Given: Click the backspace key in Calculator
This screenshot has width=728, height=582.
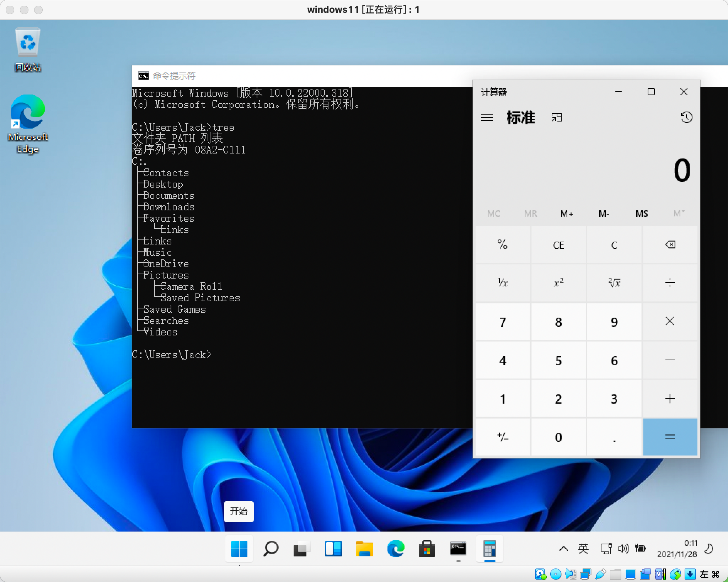Looking at the screenshot, I should [670, 245].
